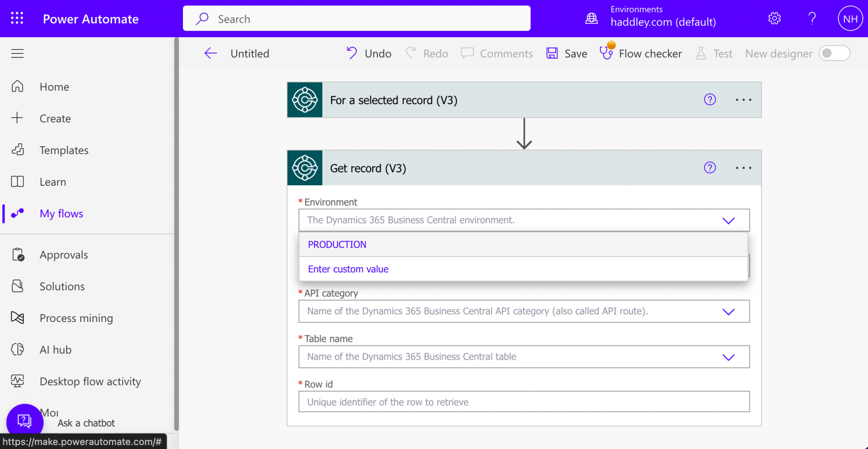Collapse the left navigation hamburger menu
Viewport: 868px width, 449px height.
[17, 53]
